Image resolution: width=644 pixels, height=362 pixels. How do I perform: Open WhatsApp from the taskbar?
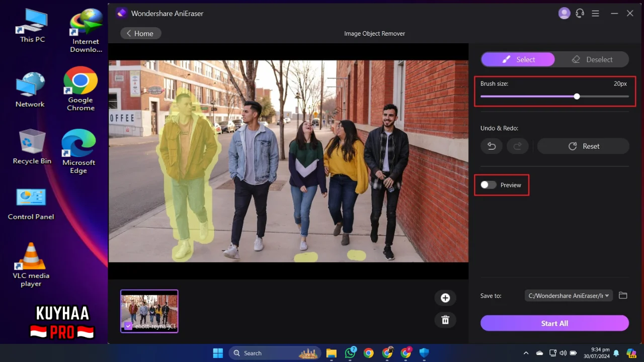pos(350,353)
